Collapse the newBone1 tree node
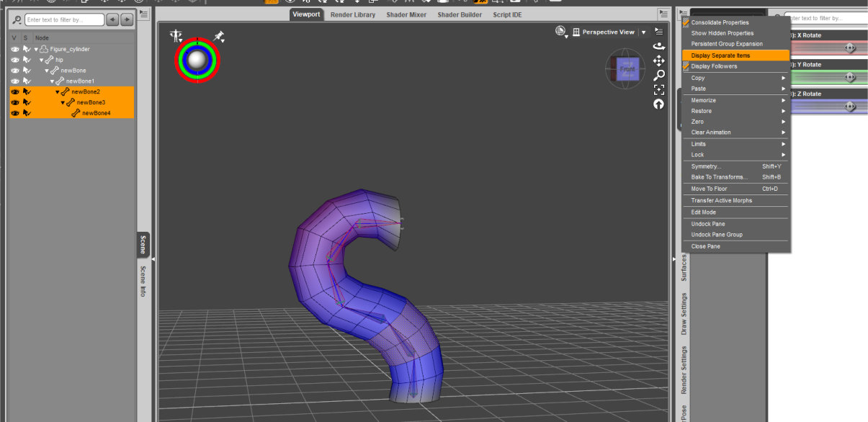Image resolution: width=868 pixels, height=422 pixels. click(53, 81)
